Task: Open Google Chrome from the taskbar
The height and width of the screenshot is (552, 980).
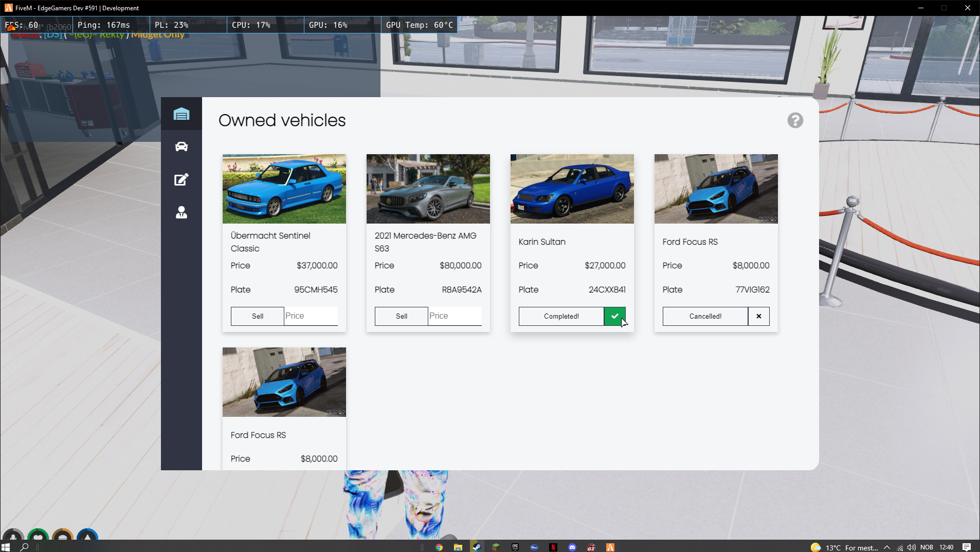Action: 439,547
